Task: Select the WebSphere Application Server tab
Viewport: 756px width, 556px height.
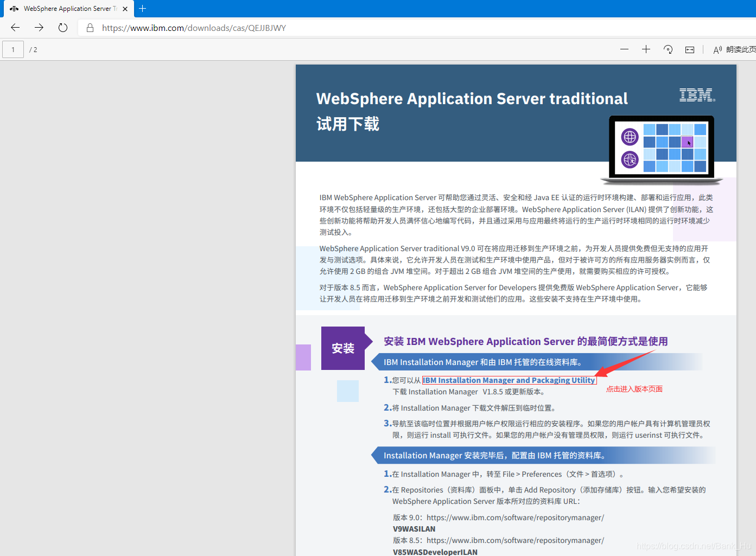Action: (69, 9)
